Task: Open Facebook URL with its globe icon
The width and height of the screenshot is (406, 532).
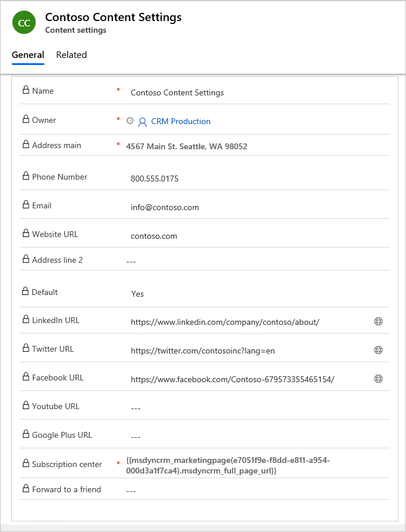Action: point(378,379)
